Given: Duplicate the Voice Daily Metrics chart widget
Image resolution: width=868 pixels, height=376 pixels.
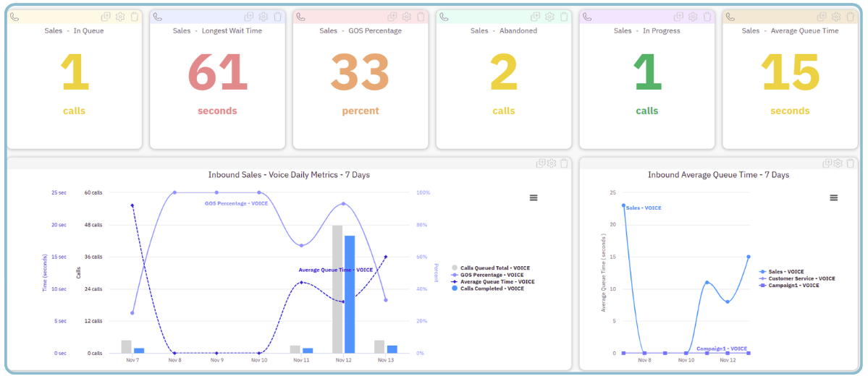Looking at the screenshot, I should 540,163.
